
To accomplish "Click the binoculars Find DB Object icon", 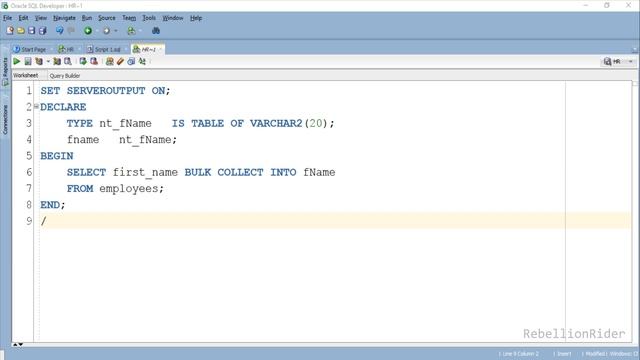I will pyautogui.click(x=156, y=31).
